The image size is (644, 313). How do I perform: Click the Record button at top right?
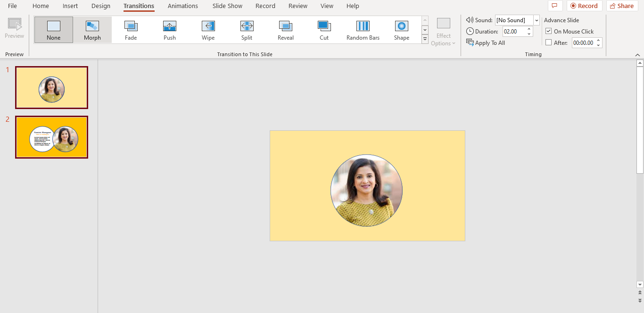click(584, 6)
